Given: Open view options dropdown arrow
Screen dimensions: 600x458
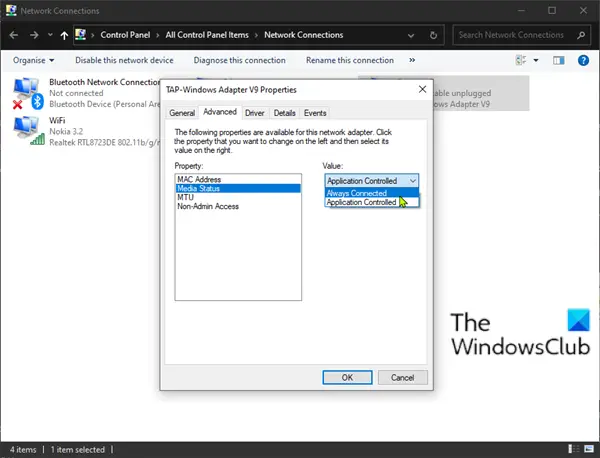Looking at the screenshot, I should (536, 60).
